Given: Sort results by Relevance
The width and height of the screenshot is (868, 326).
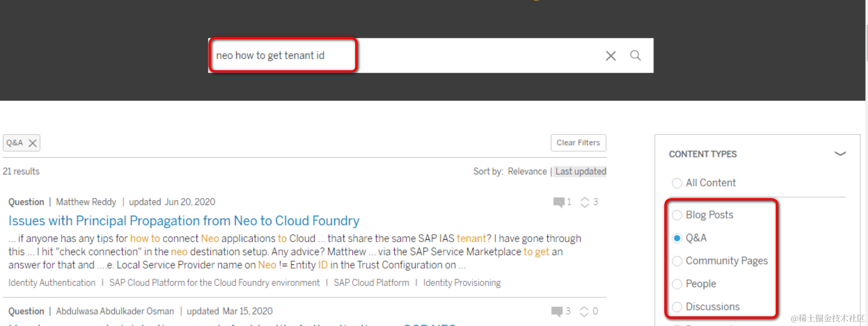Looking at the screenshot, I should point(527,172).
